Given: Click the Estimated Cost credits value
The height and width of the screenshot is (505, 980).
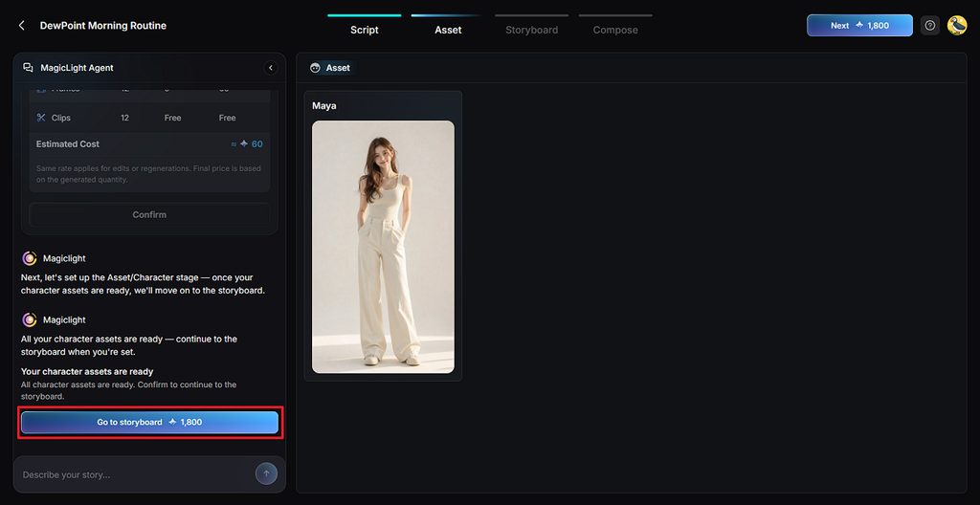Looking at the screenshot, I should pyautogui.click(x=247, y=143).
